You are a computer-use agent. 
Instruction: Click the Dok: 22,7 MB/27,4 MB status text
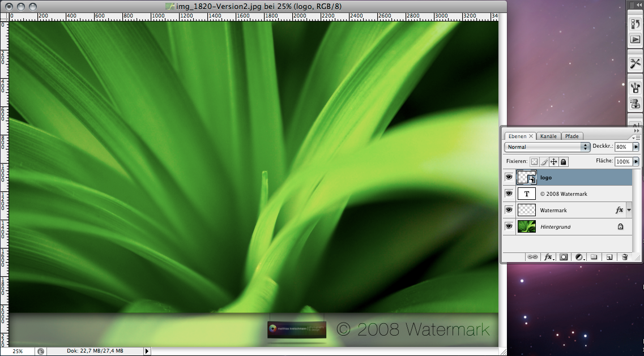point(95,351)
